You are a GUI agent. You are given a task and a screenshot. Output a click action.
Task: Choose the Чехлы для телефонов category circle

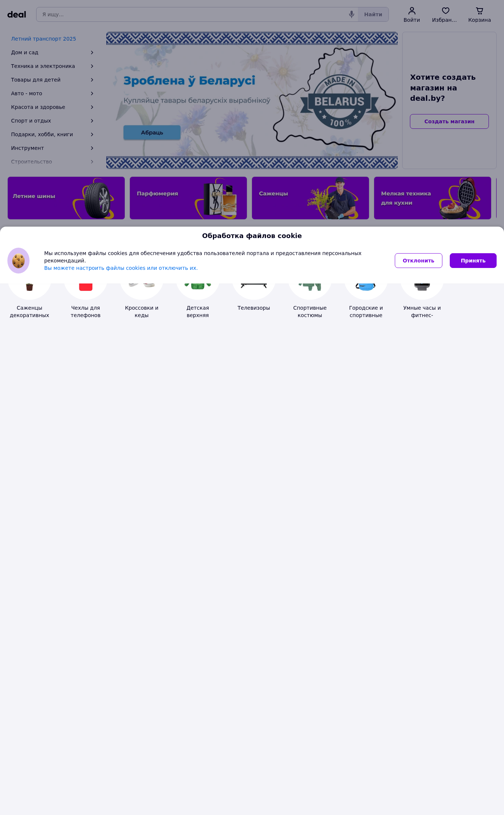86,286
